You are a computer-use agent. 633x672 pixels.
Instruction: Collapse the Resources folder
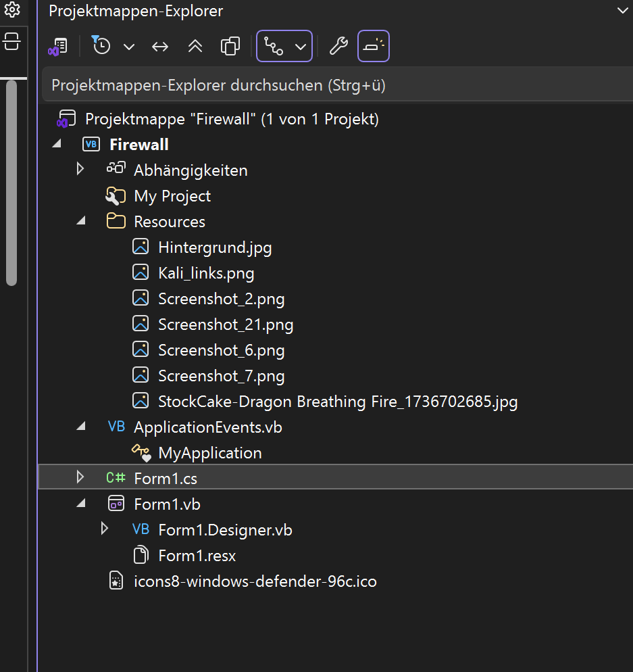click(81, 220)
